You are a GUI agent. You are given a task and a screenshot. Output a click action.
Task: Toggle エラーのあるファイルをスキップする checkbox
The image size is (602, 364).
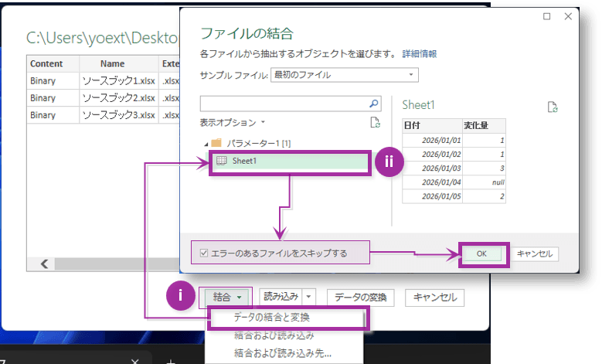click(204, 253)
